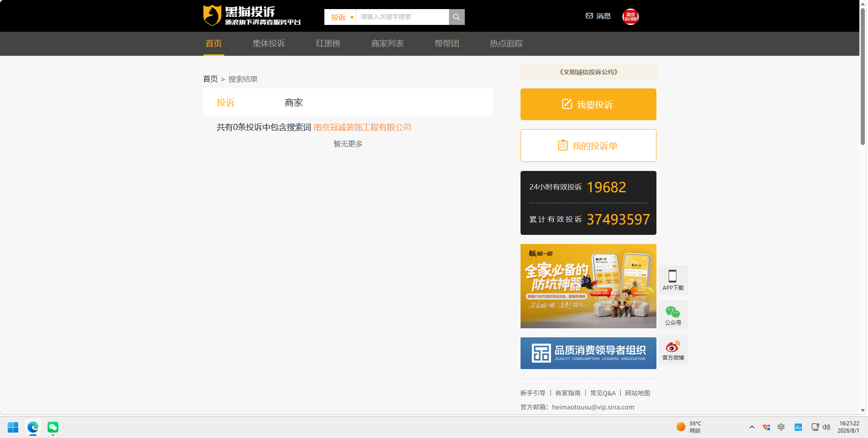Image resolution: width=868 pixels, height=438 pixels.
Task: Click the Black Cat Complaints logo
Action: tap(252, 16)
